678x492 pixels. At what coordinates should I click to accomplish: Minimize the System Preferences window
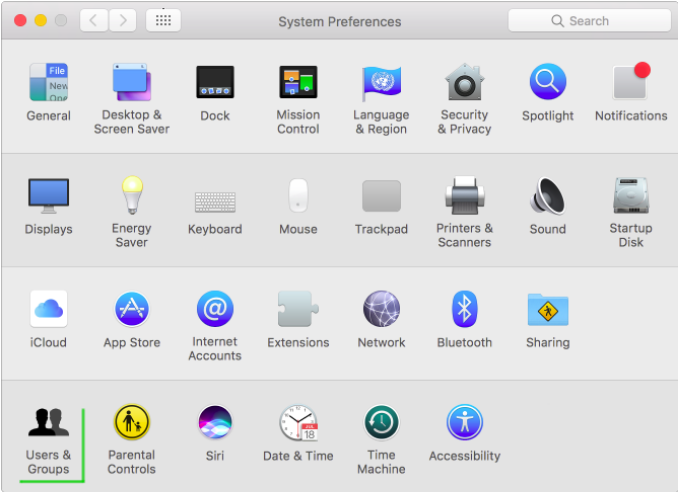click(x=41, y=20)
